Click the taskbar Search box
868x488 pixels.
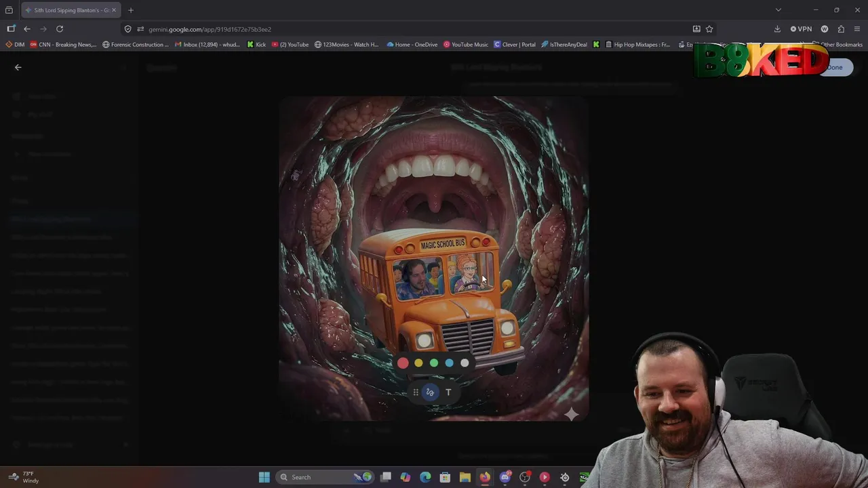click(326, 477)
